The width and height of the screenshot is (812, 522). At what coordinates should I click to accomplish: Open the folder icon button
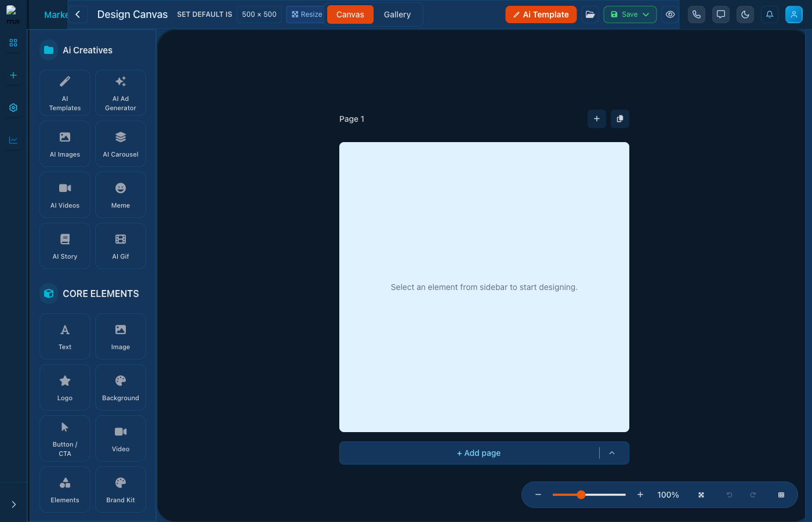coord(590,14)
